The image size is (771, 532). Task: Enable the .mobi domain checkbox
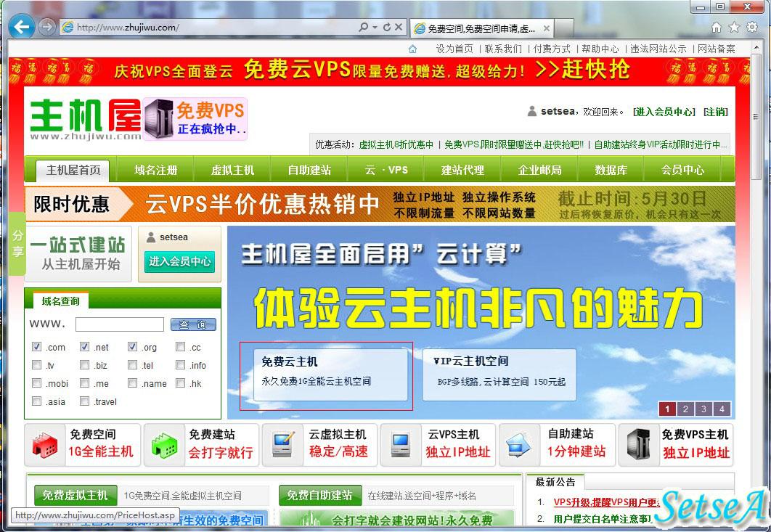(x=36, y=382)
